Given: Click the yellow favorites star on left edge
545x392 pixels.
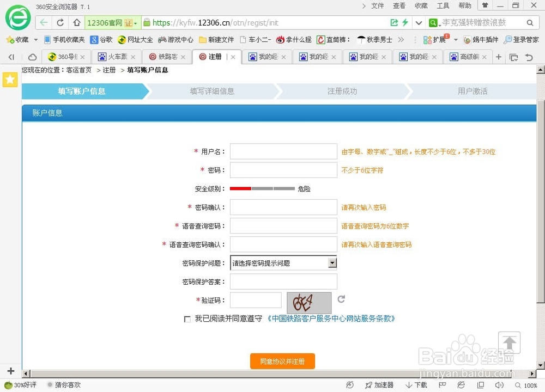Looking at the screenshot, I should 10,79.
